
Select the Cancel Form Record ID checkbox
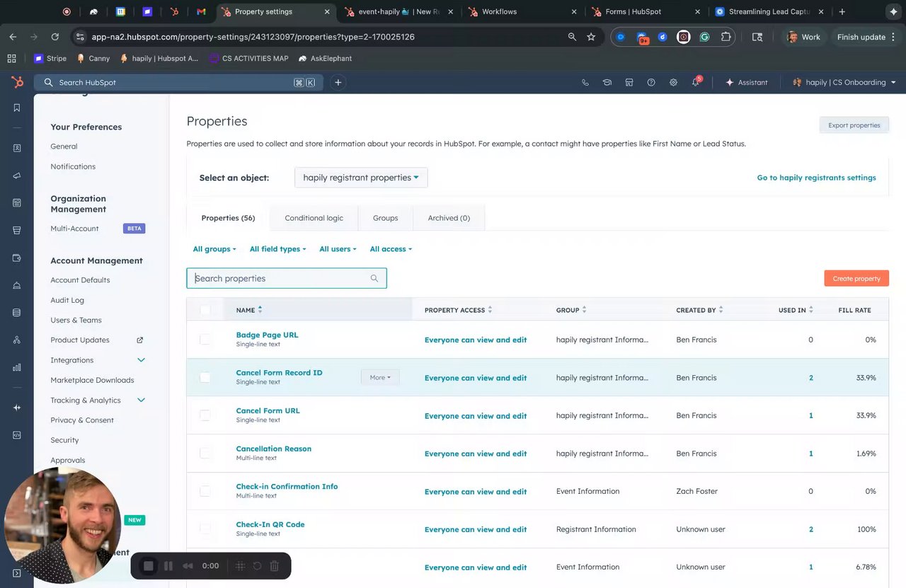click(205, 377)
